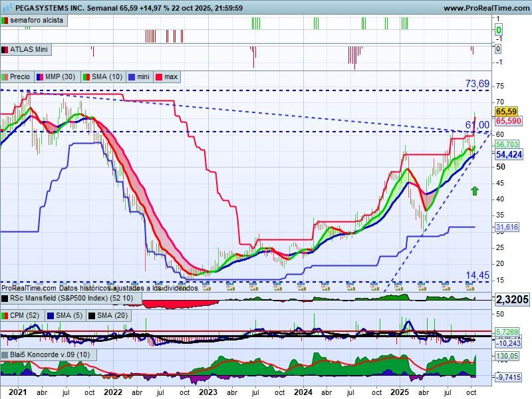Open the event icon above jul 2024

coord(350,287)
